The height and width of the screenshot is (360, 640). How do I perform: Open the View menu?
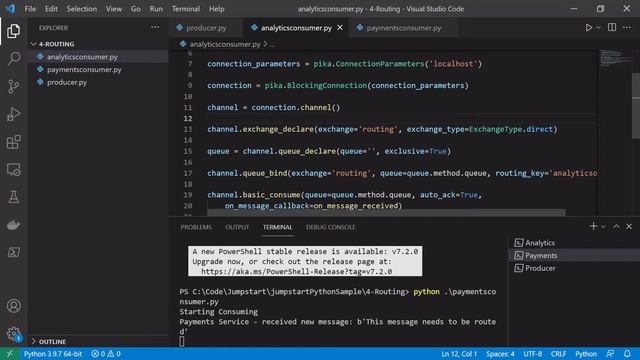(x=113, y=9)
